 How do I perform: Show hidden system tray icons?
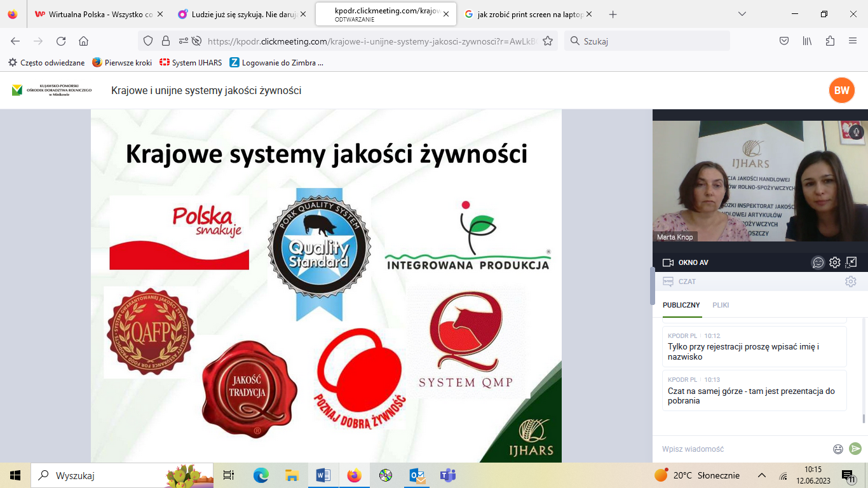[762, 475]
